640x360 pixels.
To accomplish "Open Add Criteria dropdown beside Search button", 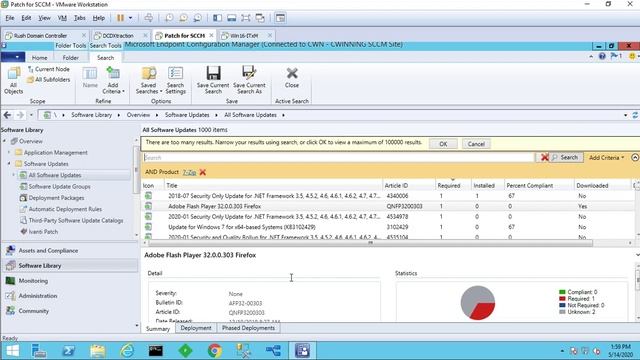I will point(606,158).
